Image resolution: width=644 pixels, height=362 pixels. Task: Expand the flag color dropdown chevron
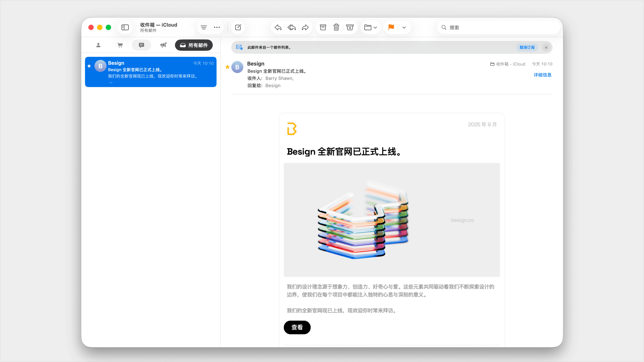[404, 27]
